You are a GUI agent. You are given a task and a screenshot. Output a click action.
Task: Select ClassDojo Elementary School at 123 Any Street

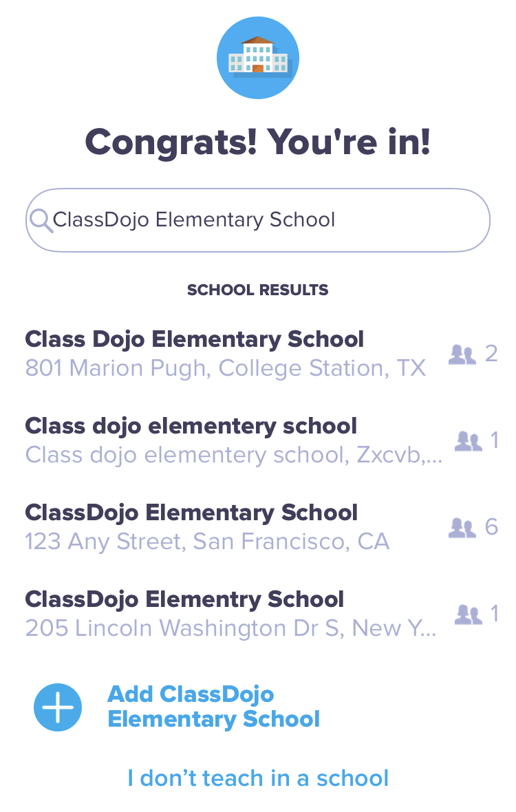click(258, 527)
